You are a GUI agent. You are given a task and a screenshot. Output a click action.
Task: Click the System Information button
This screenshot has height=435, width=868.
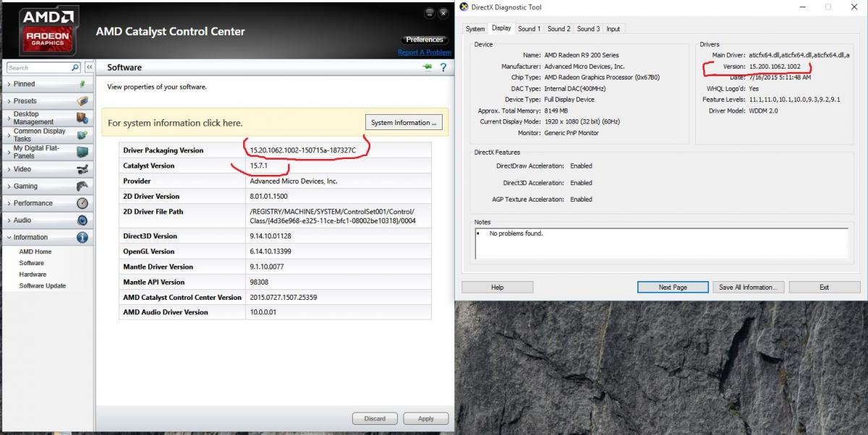[404, 122]
